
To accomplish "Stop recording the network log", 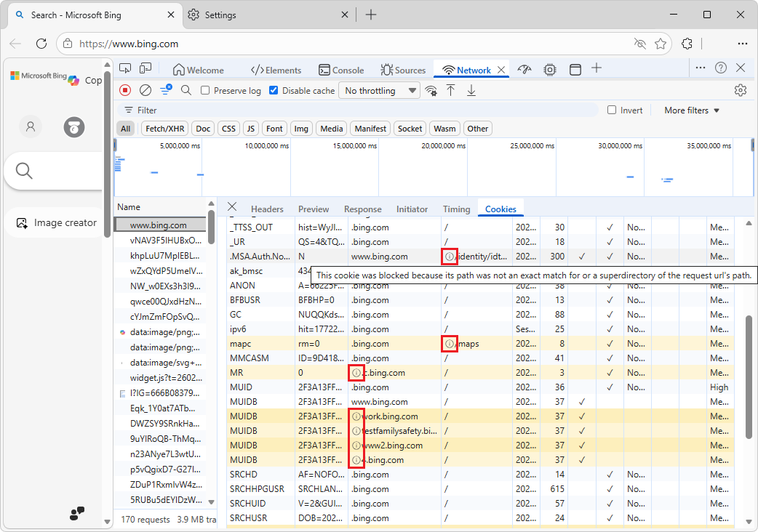I will tap(124, 90).
